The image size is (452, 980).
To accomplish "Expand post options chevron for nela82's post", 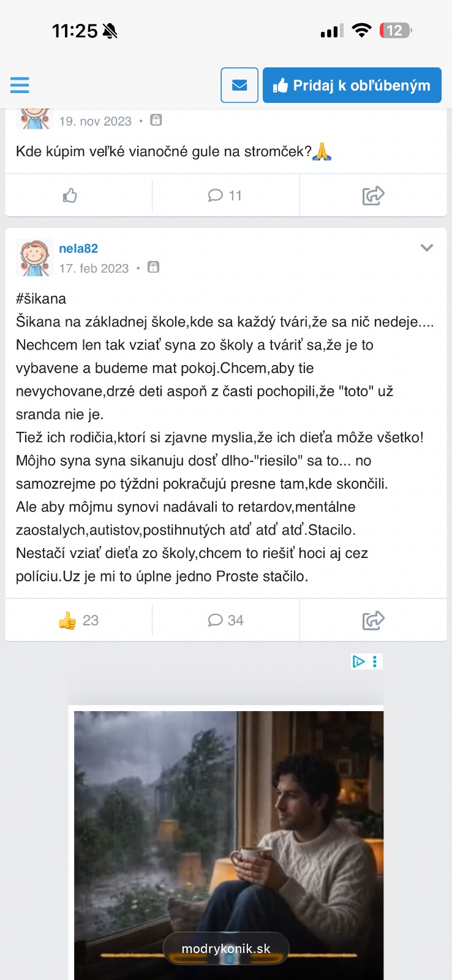I will coord(427,247).
